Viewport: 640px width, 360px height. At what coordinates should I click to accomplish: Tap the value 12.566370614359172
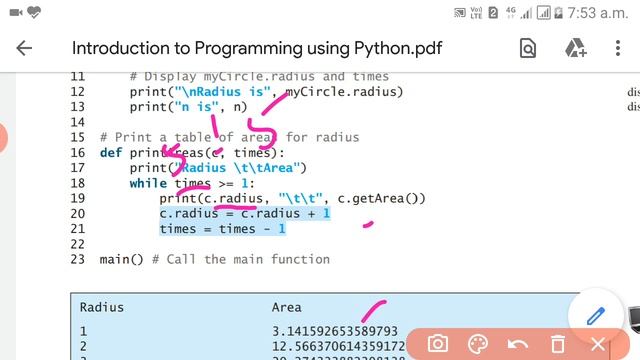click(339, 347)
